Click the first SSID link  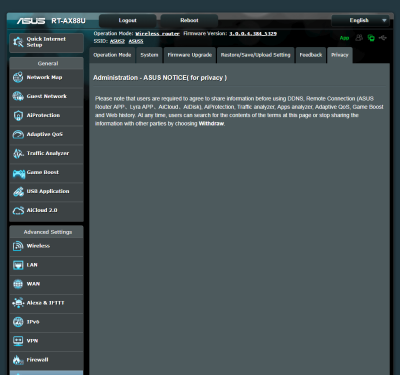pos(117,41)
